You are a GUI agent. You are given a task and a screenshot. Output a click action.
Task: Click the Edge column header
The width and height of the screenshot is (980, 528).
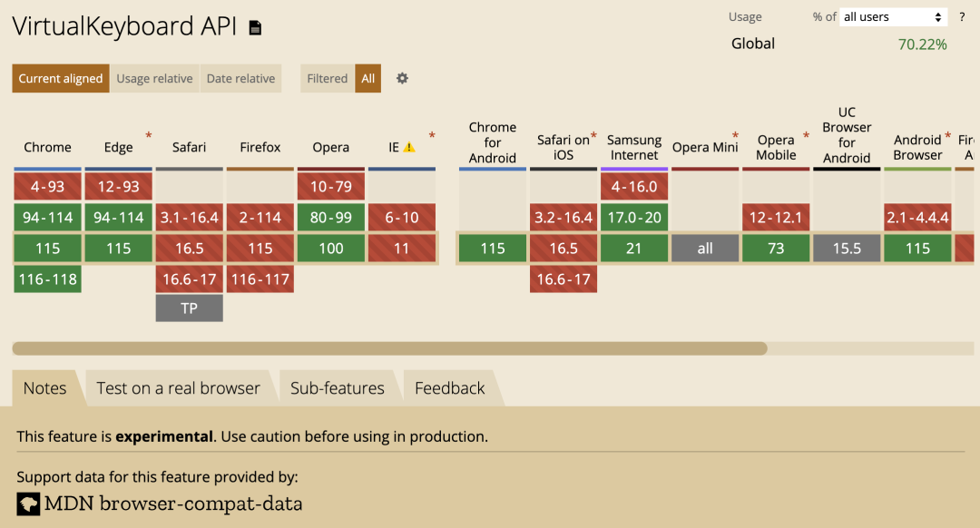118,148
